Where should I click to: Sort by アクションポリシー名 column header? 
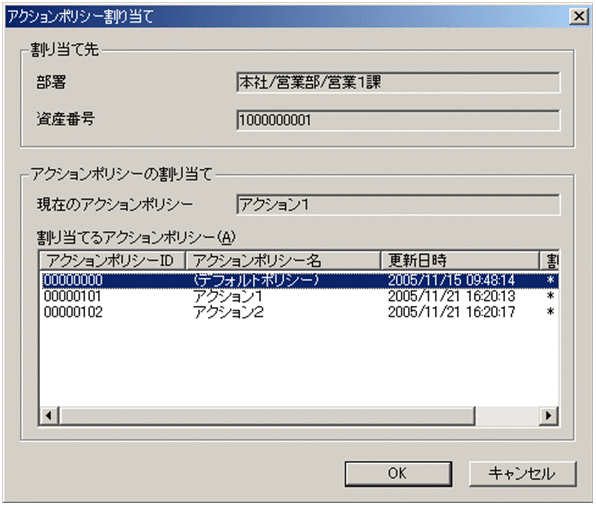click(x=283, y=261)
